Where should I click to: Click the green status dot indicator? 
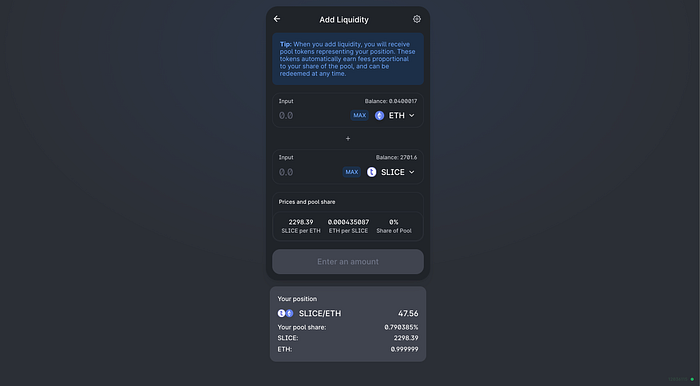tap(692, 379)
